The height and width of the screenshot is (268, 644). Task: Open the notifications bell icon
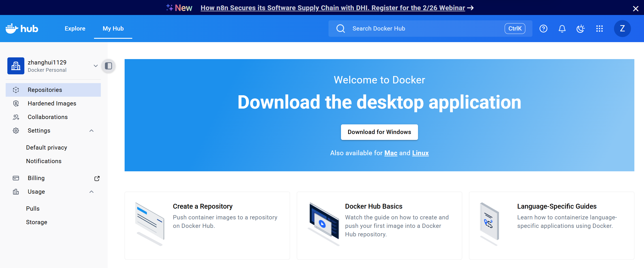pos(562,29)
